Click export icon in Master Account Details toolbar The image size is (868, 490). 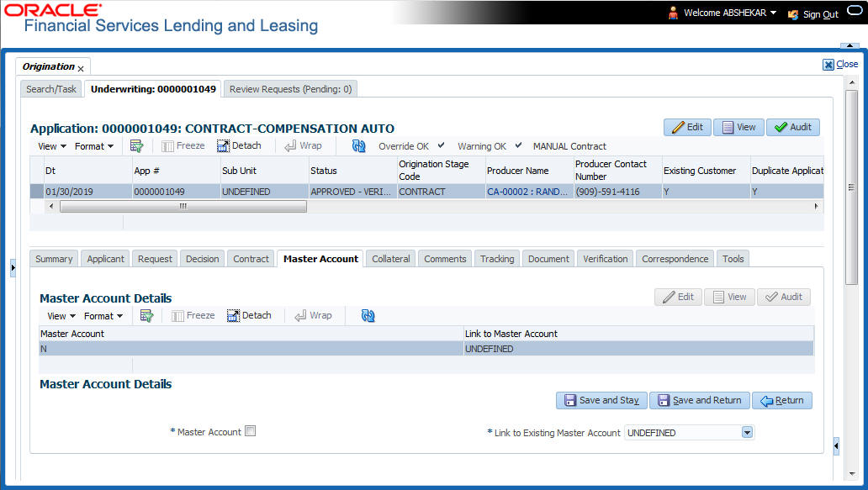click(146, 316)
